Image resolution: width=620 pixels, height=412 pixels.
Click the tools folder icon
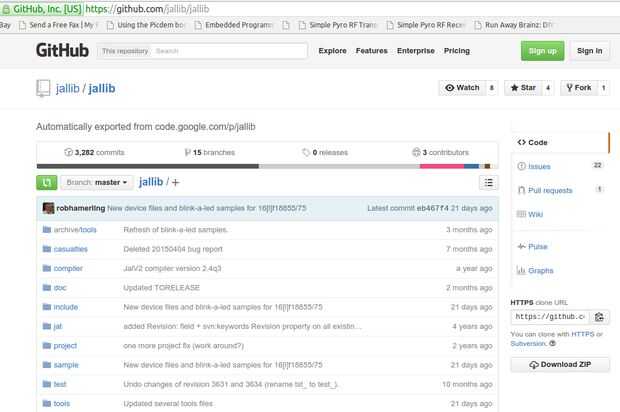pos(47,403)
